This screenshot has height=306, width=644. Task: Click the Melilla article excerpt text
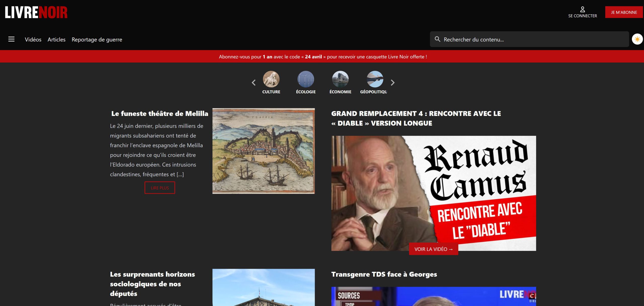pyautogui.click(x=157, y=150)
